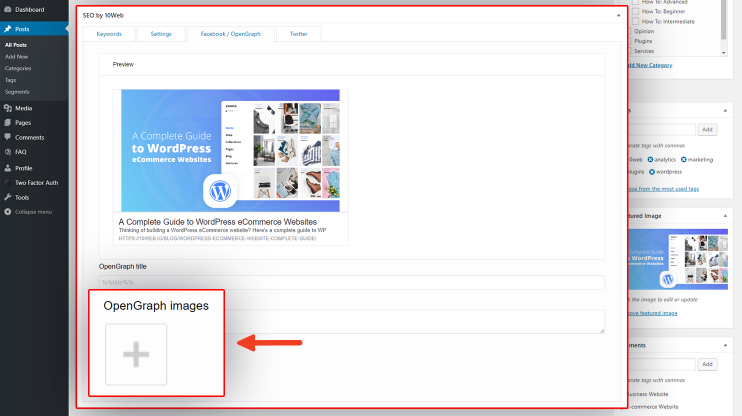
Task: Select the Facebook / OpenGraph tab
Action: coord(230,34)
